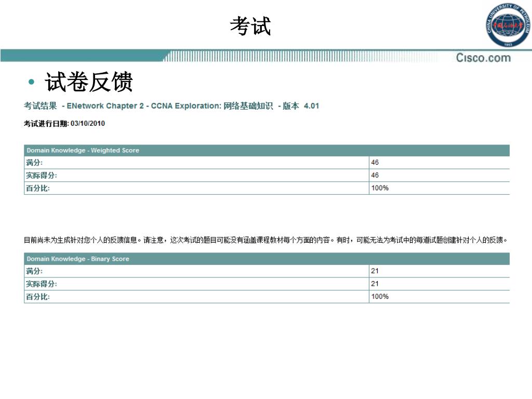Screen dimensions: 532x399
Task: Select the Weighted Score 100% value
Action: [380, 188]
